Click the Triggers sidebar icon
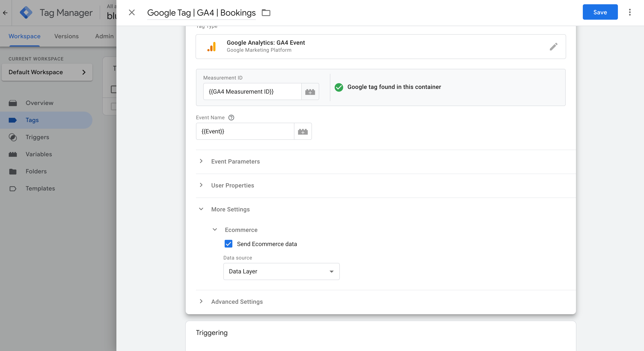The height and width of the screenshot is (351, 644). [13, 137]
